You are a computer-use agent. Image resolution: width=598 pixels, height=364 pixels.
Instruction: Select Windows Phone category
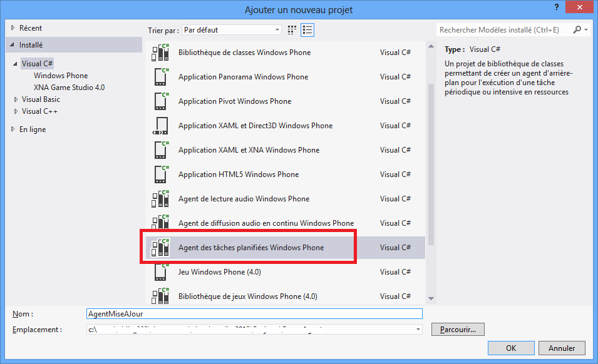[x=61, y=76]
